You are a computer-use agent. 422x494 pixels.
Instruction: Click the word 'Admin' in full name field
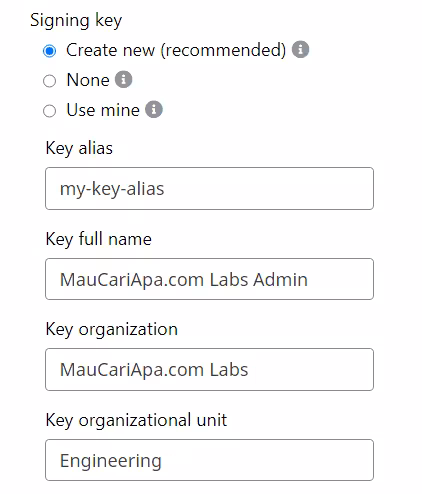click(280, 279)
